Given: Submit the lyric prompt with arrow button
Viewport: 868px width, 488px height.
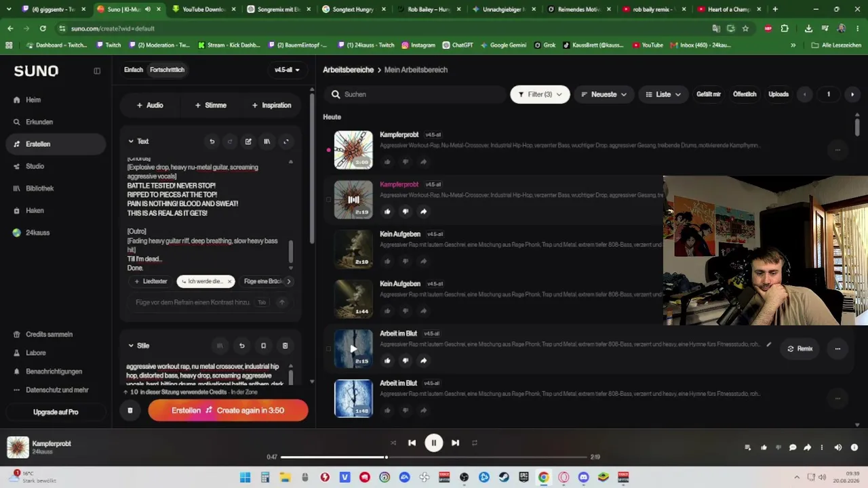Looking at the screenshot, I should [282, 302].
